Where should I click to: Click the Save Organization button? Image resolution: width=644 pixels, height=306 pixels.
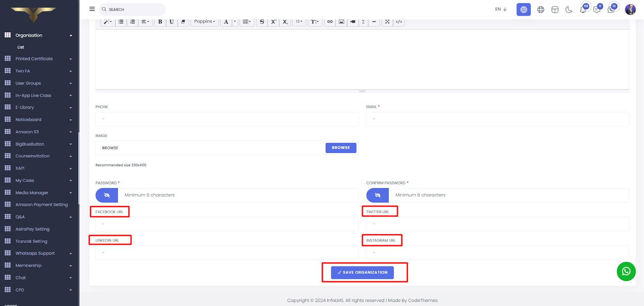tap(362, 273)
